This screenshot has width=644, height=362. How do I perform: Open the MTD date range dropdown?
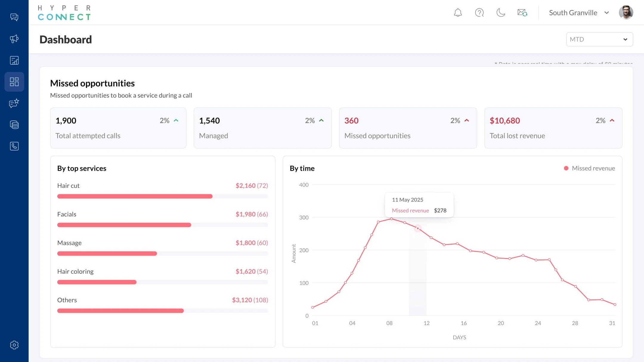point(599,39)
